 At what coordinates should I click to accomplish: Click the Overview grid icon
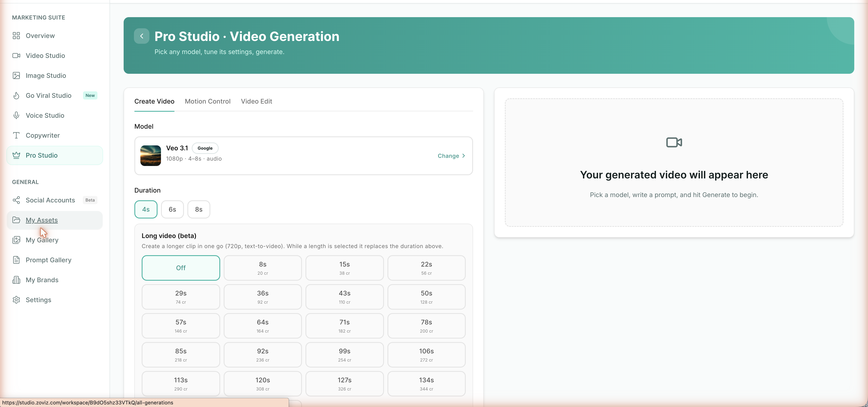[16, 36]
